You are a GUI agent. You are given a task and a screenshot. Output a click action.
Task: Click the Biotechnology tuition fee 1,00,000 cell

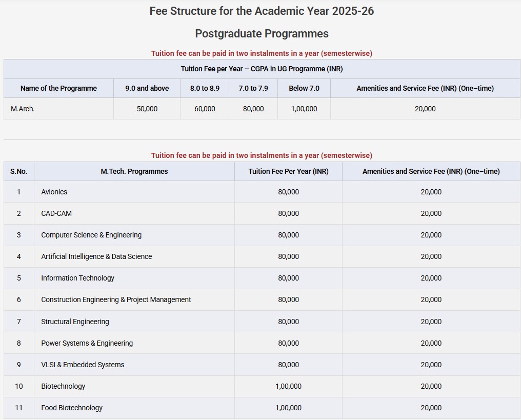[288, 386]
